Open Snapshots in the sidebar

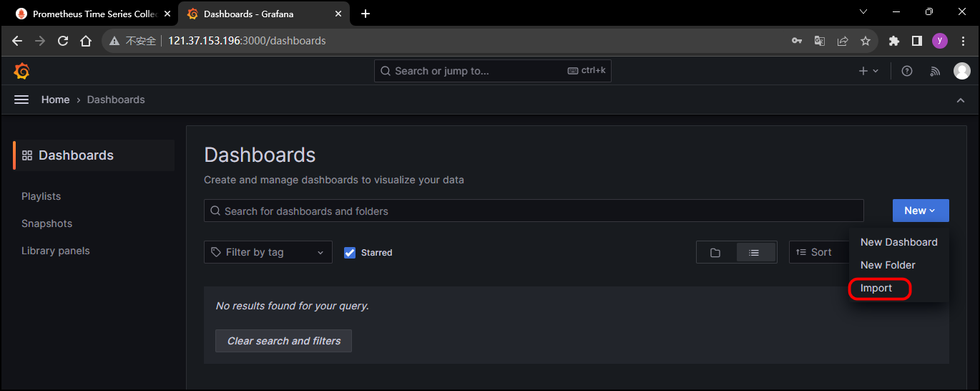click(46, 223)
